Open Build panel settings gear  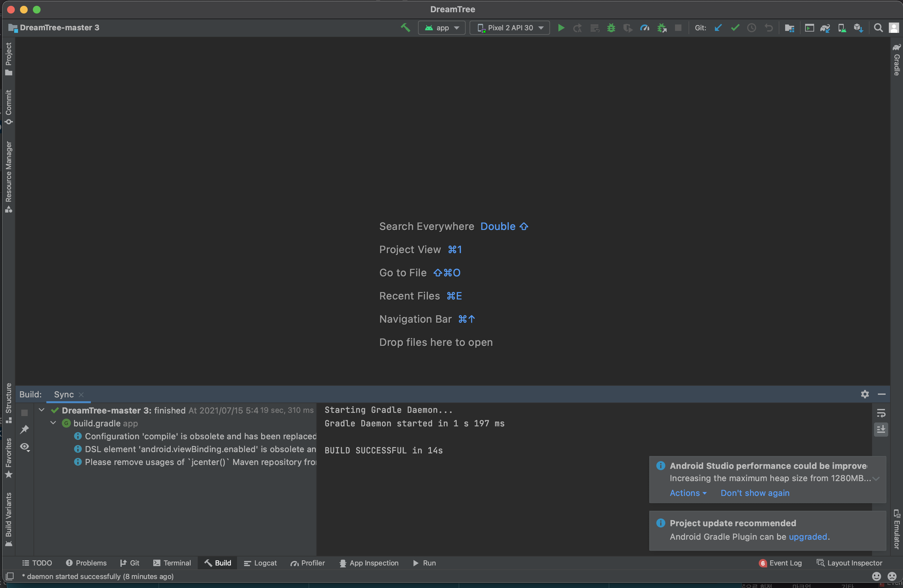pyautogui.click(x=865, y=394)
